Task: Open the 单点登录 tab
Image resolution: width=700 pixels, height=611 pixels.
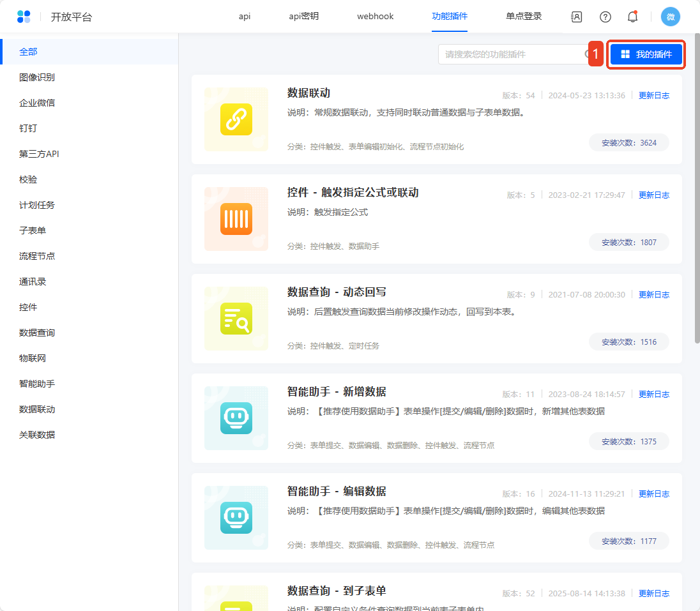Action: click(524, 17)
